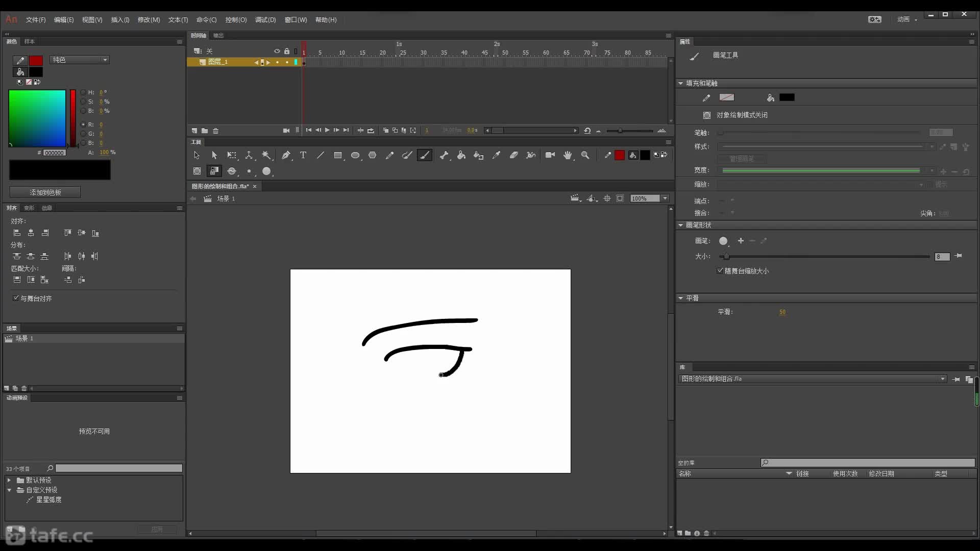Select the Oval tool
Screen dimensions: 980x551
click(x=355, y=155)
